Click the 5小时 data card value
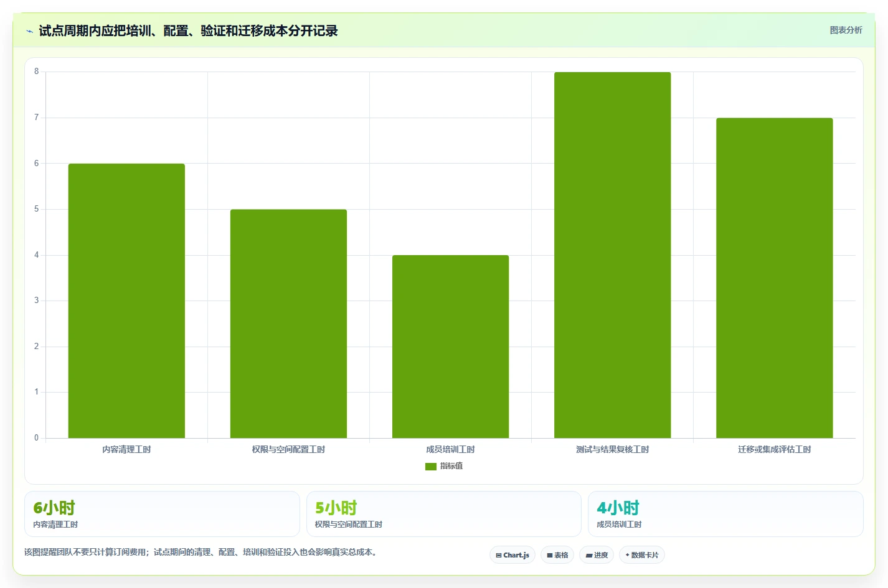This screenshot has height=588, width=888. [x=336, y=508]
